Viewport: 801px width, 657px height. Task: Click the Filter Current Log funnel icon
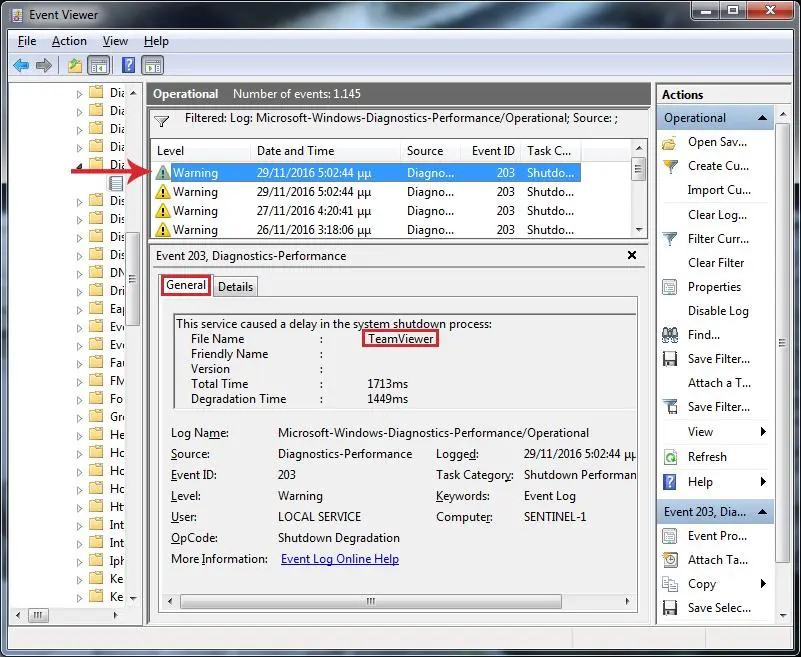670,239
